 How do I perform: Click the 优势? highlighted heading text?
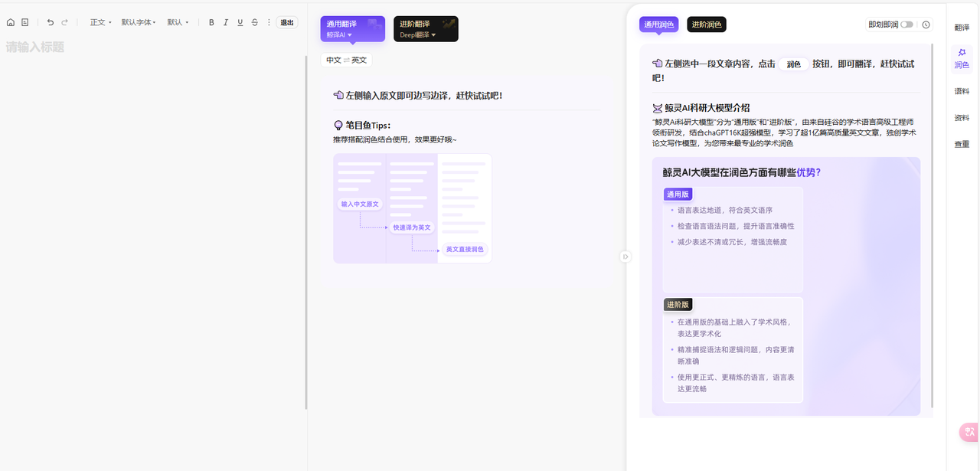tap(808, 172)
